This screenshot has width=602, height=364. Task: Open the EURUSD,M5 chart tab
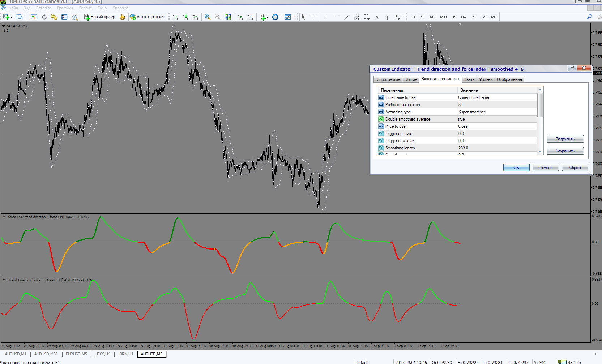click(x=76, y=354)
